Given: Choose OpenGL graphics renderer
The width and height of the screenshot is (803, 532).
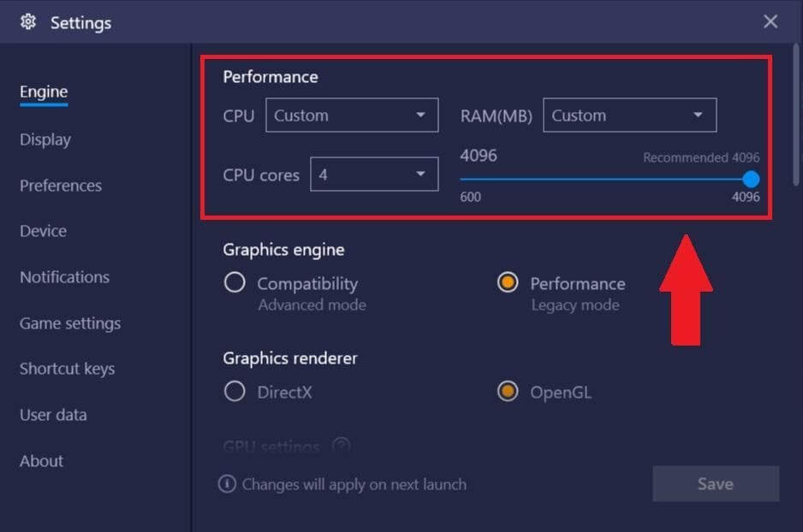Looking at the screenshot, I should pyautogui.click(x=508, y=392).
